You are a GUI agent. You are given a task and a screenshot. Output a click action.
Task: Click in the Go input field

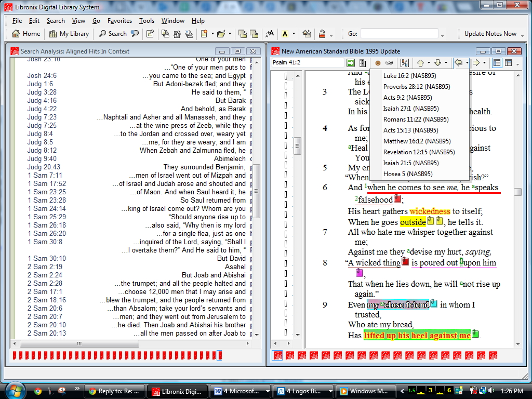click(x=400, y=34)
